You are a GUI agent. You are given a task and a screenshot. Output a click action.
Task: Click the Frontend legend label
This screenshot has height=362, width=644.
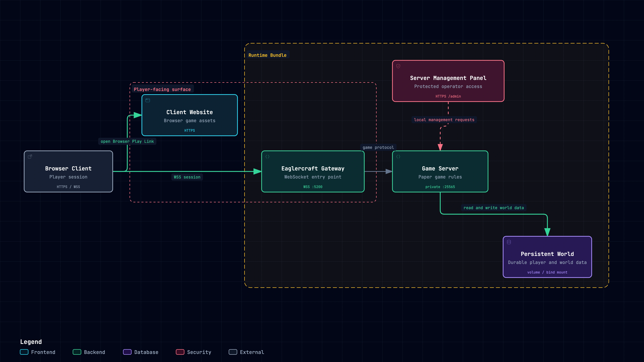43,352
